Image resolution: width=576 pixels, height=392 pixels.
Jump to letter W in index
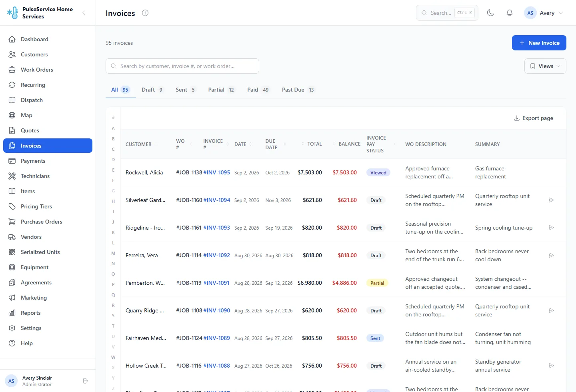click(113, 357)
